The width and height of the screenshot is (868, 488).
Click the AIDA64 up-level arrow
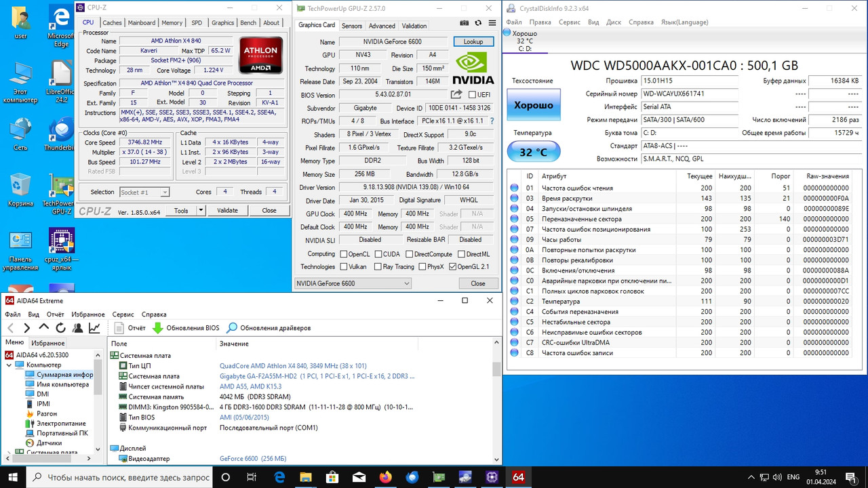pyautogui.click(x=44, y=328)
